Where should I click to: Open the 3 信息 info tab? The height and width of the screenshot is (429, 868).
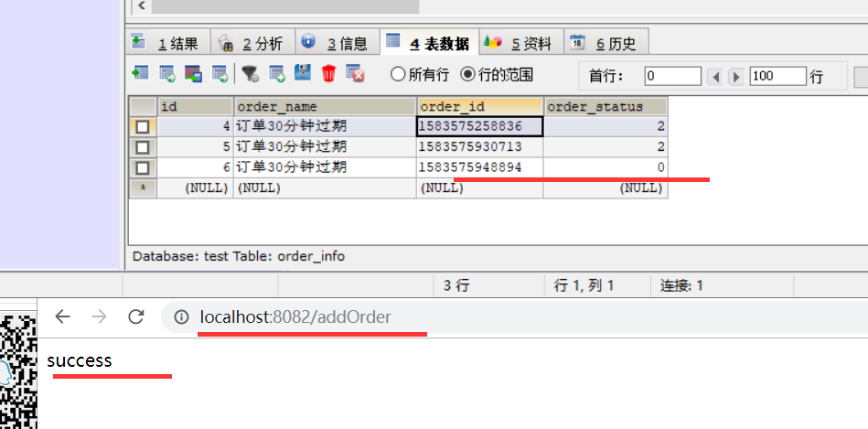click(338, 42)
